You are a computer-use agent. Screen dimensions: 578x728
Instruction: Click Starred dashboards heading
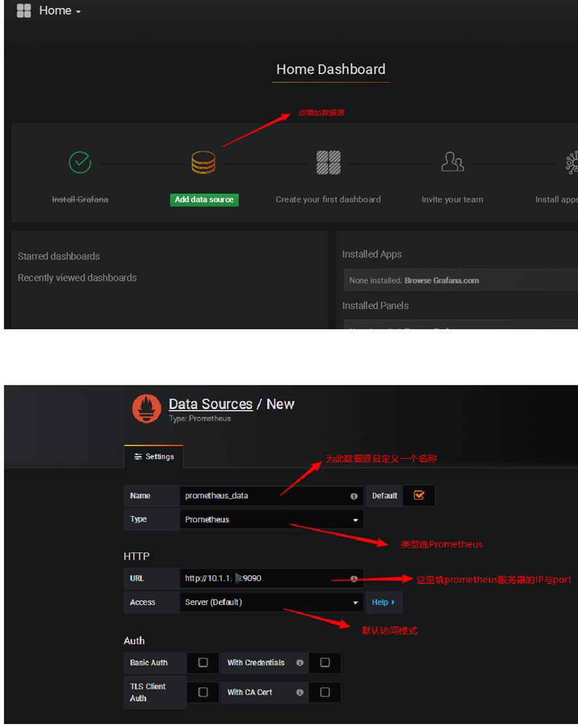click(58, 256)
